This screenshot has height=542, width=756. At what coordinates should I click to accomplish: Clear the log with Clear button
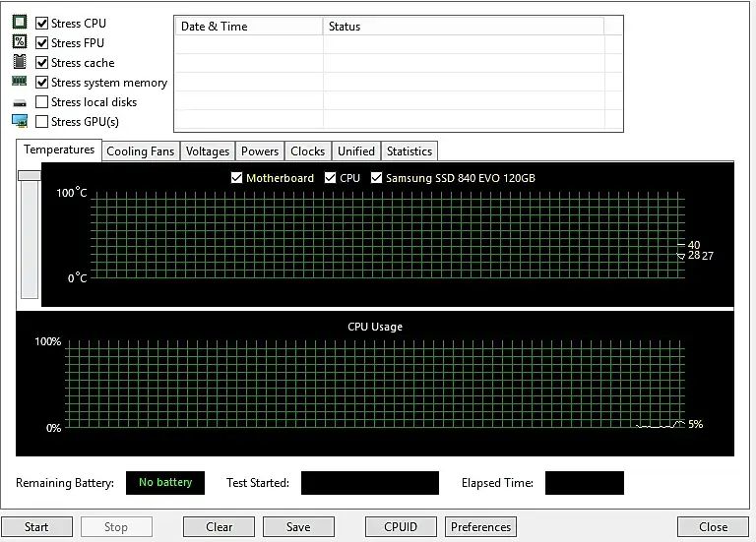219,527
